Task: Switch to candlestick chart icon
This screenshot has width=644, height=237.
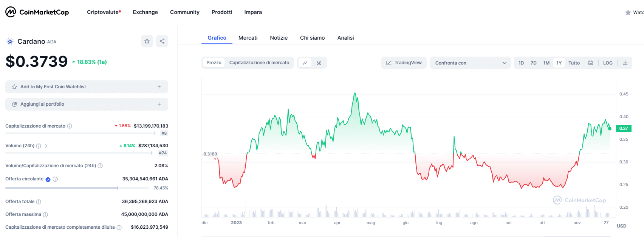Action: coord(319,63)
